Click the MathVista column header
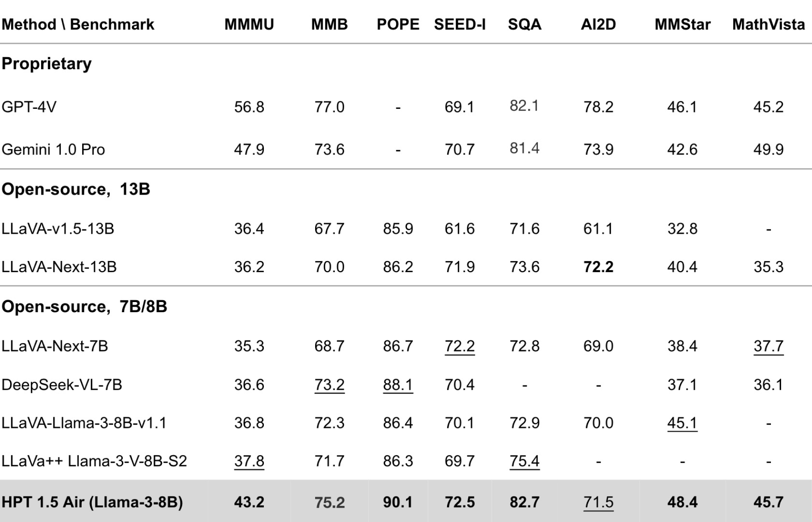This screenshot has width=812, height=522. coord(768,24)
